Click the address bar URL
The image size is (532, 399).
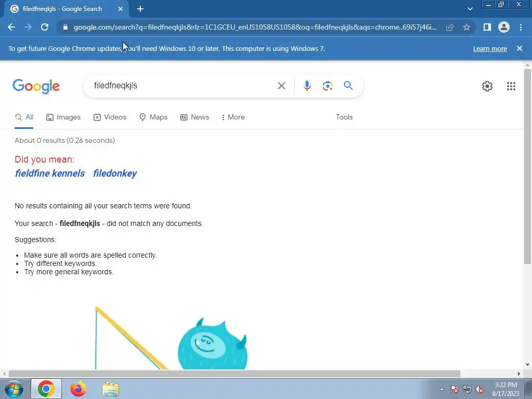tap(255, 27)
